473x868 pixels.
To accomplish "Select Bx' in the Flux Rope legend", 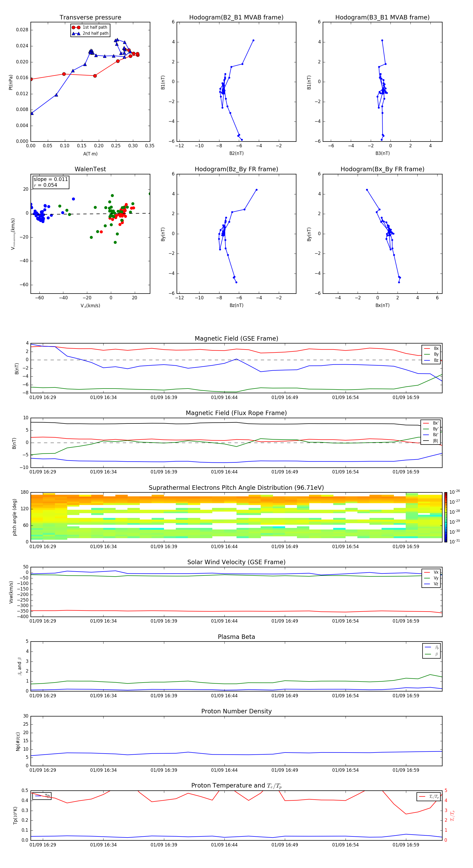I will 431,423.
